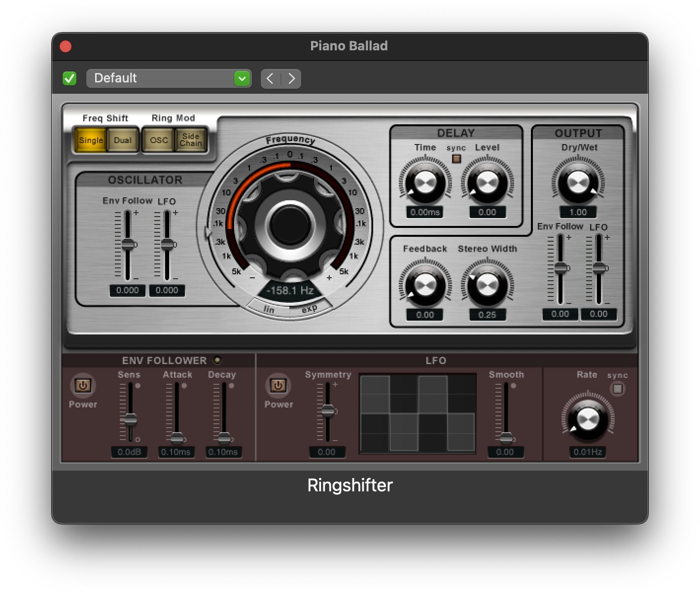This screenshot has height=592, width=700.
Task: Select Single frequency shift mode
Action: point(91,140)
